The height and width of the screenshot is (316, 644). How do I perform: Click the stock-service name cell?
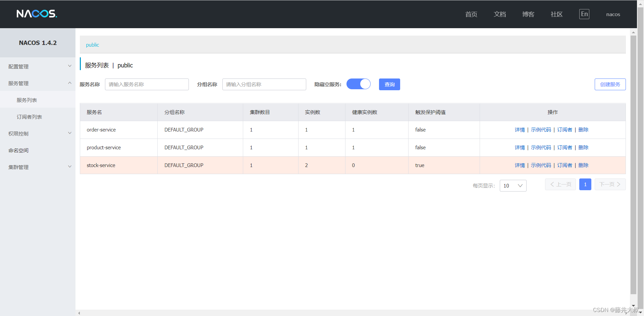(119, 165)
